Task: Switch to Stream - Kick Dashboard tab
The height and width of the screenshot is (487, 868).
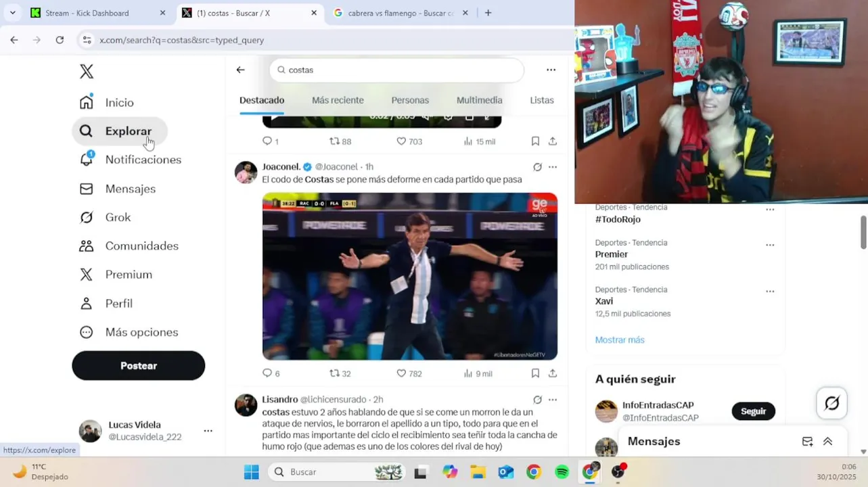Action: [99, 13]
